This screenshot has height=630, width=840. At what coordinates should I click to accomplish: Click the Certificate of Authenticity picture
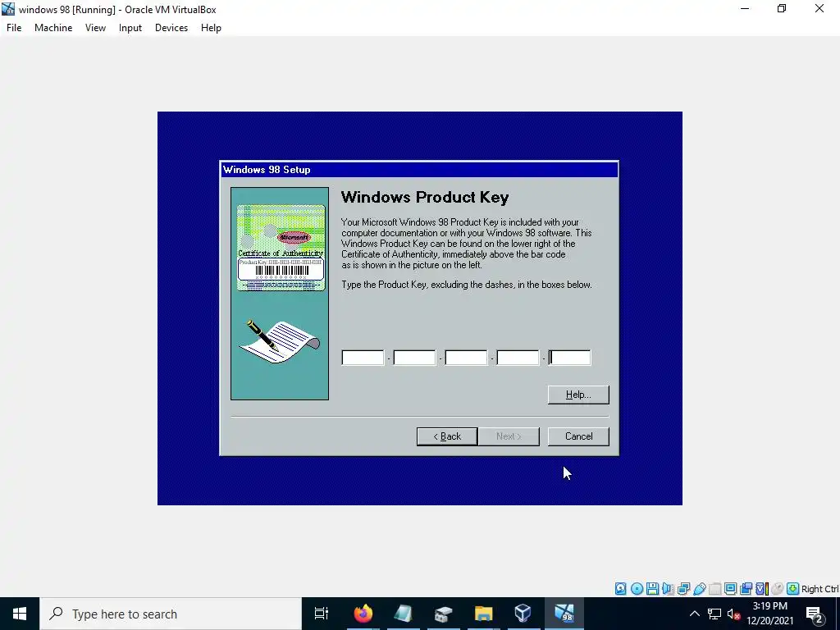tap(281, 248)
